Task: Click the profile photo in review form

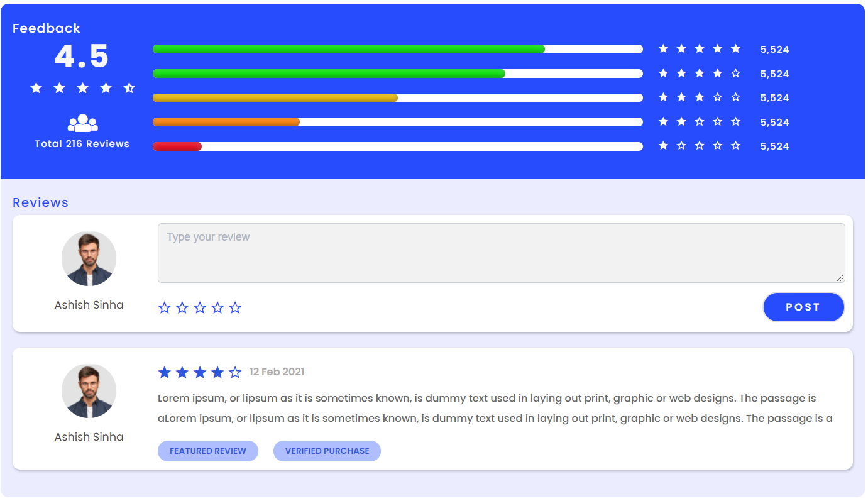Action: pyautogui.click(x=89, y=259)
